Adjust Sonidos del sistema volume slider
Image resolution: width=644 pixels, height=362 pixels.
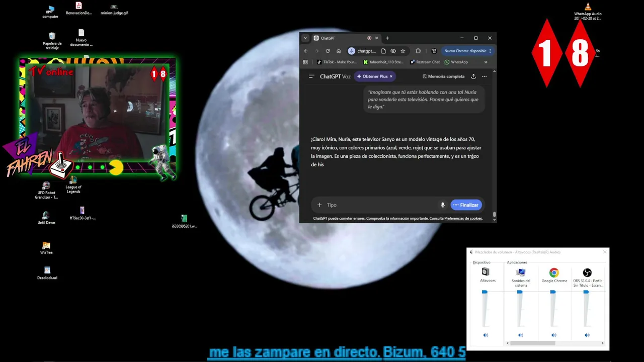click(520, 292)
